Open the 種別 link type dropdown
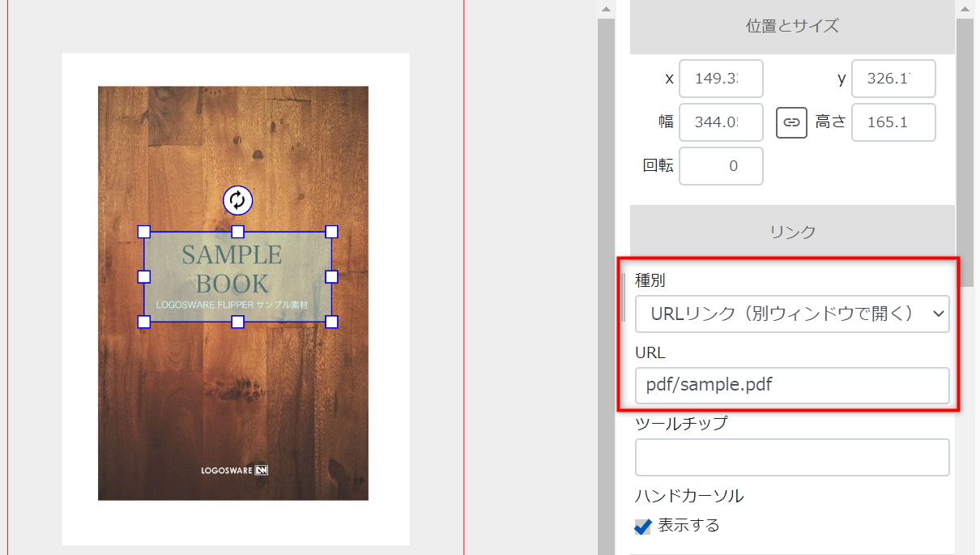Viewport: 980px width, 555px height. coord(792,314)
